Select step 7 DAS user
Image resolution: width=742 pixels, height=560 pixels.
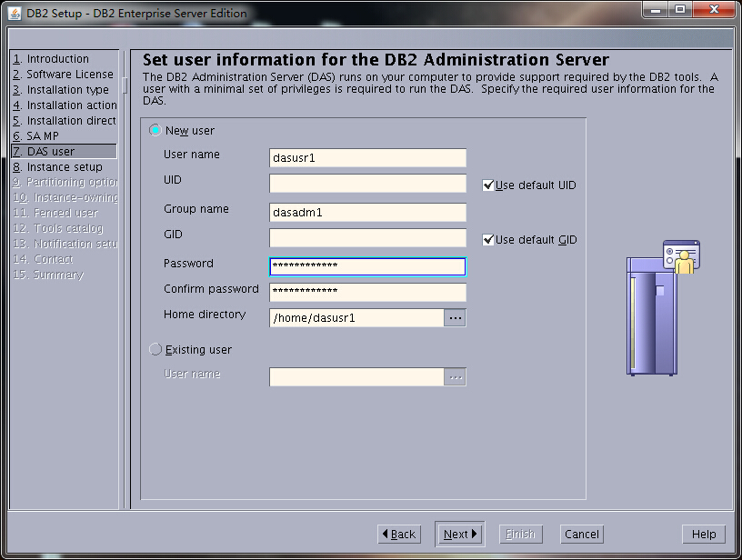(x=64, y=151)
